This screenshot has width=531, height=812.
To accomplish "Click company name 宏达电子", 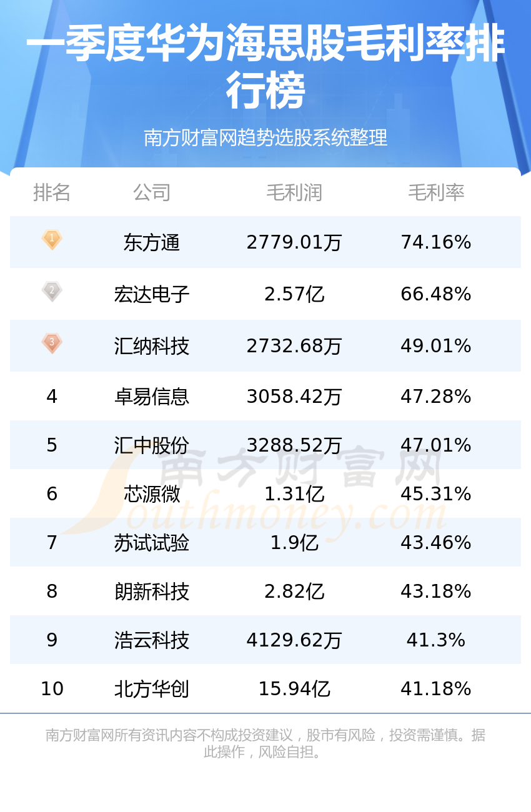I will pos(152,294).
